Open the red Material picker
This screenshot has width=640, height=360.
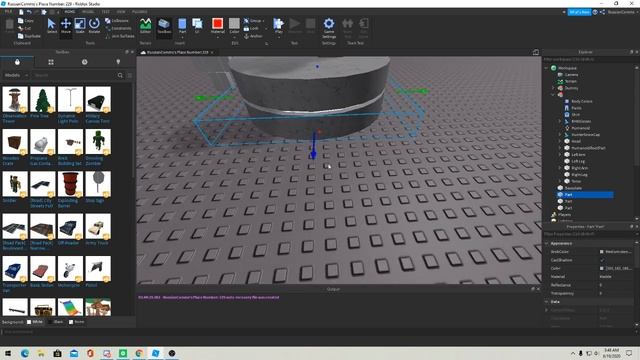coord(218,26)
